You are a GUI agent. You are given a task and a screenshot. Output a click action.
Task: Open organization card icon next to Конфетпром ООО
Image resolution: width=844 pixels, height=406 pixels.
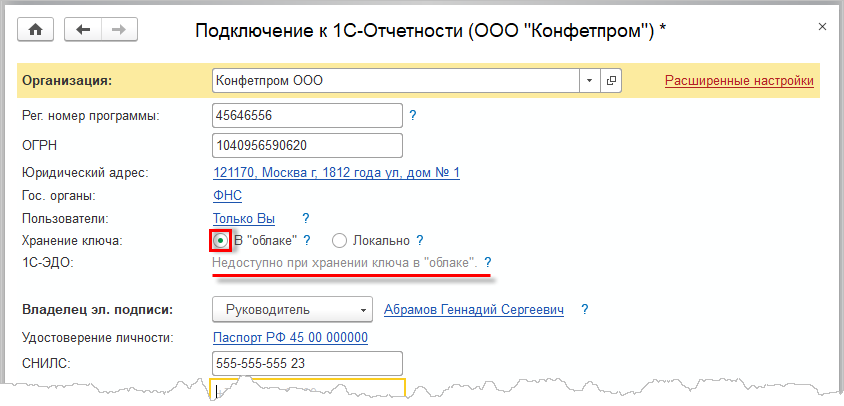[x=611, y=81]
